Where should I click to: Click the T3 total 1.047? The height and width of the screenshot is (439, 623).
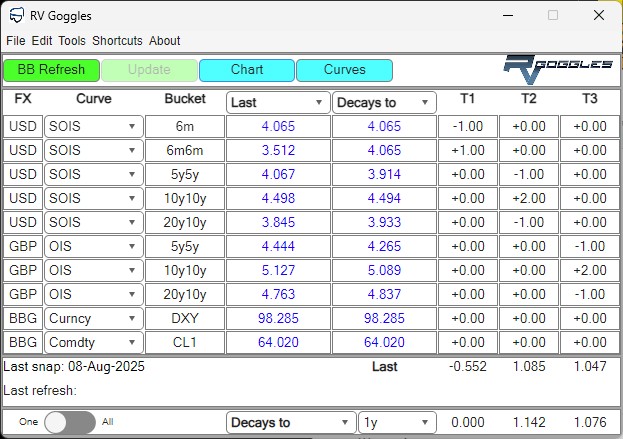(x=590, y=366)
